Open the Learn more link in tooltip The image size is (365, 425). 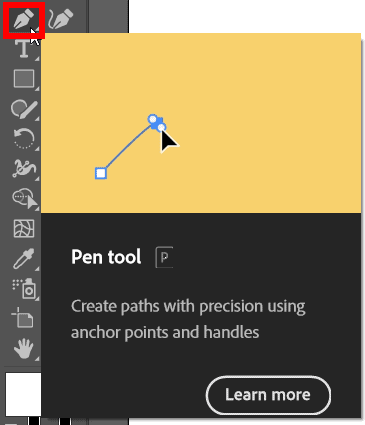coord(268,395)
